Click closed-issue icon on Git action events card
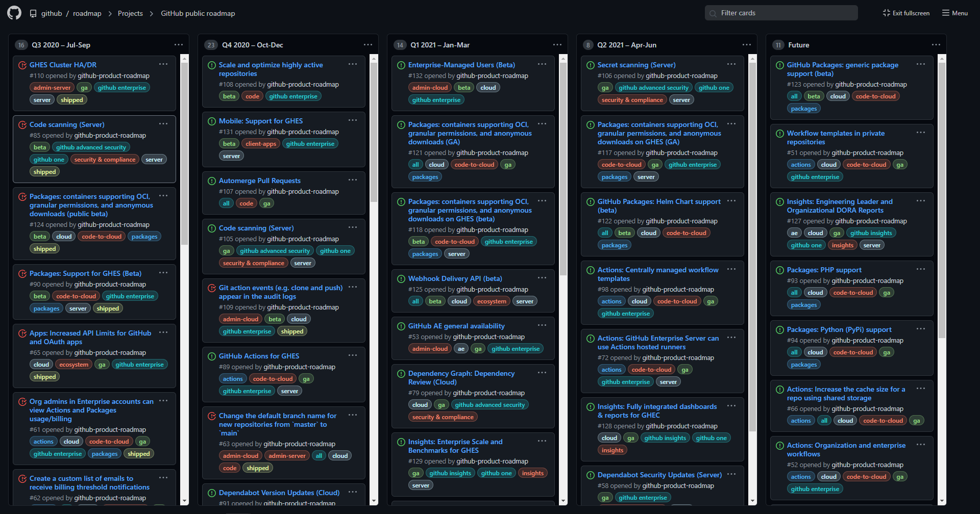The width and height of the screenshot is (980, 514). (x=212, y=288)
